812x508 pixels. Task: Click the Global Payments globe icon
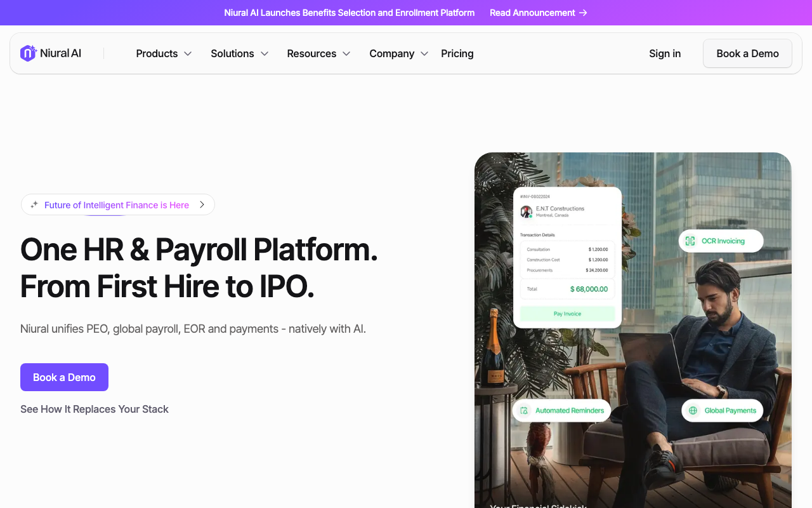click(693, 410)
